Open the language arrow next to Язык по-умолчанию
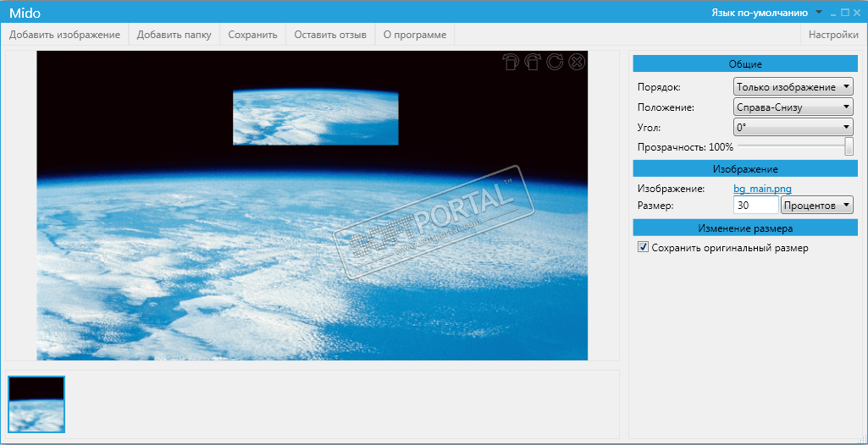 (x=819, y=12)
